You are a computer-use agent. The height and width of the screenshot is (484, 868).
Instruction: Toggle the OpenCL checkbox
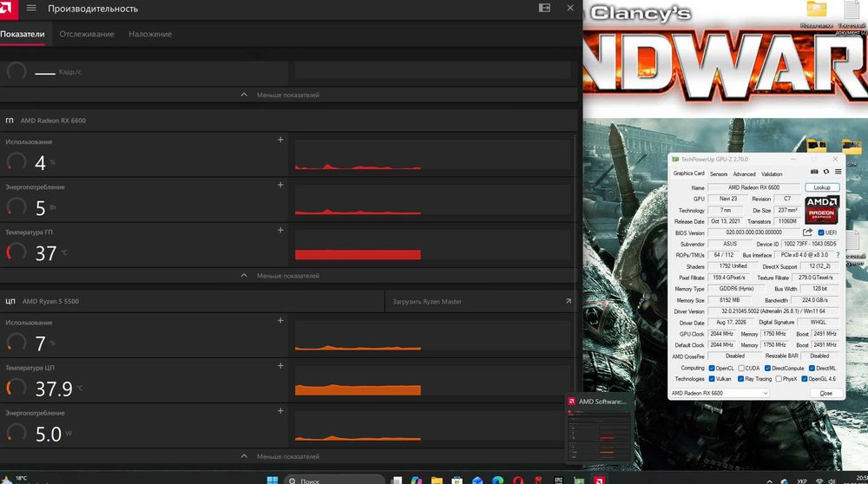[712, 368]
